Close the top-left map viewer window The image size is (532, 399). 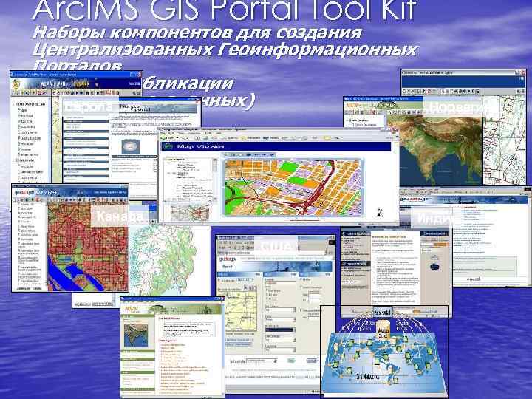139,75
